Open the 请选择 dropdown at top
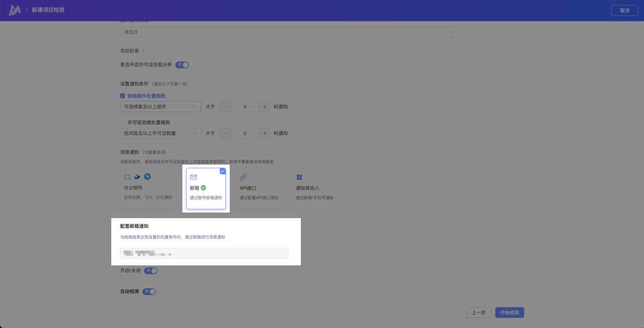Image resolution: width=644 pixels, height=328 pixels. 288,32
